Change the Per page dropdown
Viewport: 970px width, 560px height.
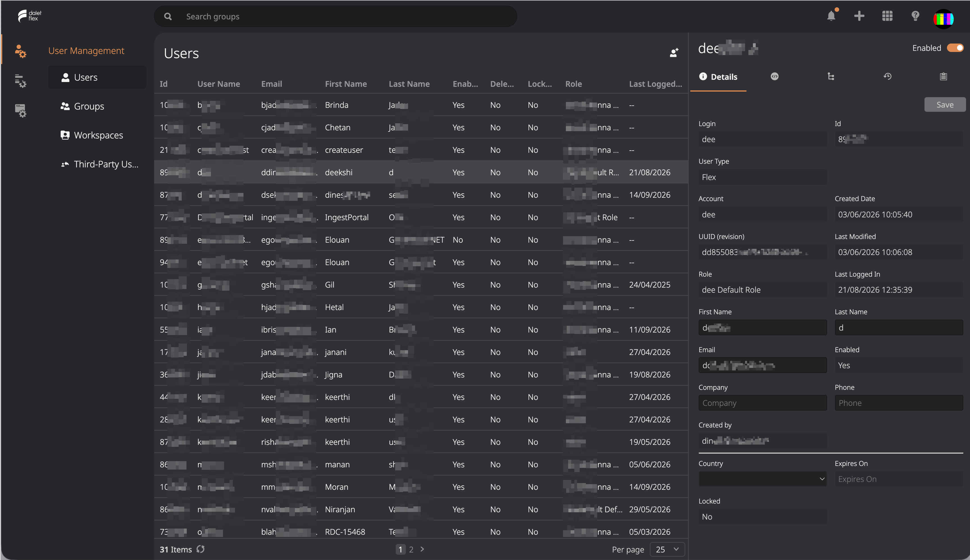click(x=667, y=549)
